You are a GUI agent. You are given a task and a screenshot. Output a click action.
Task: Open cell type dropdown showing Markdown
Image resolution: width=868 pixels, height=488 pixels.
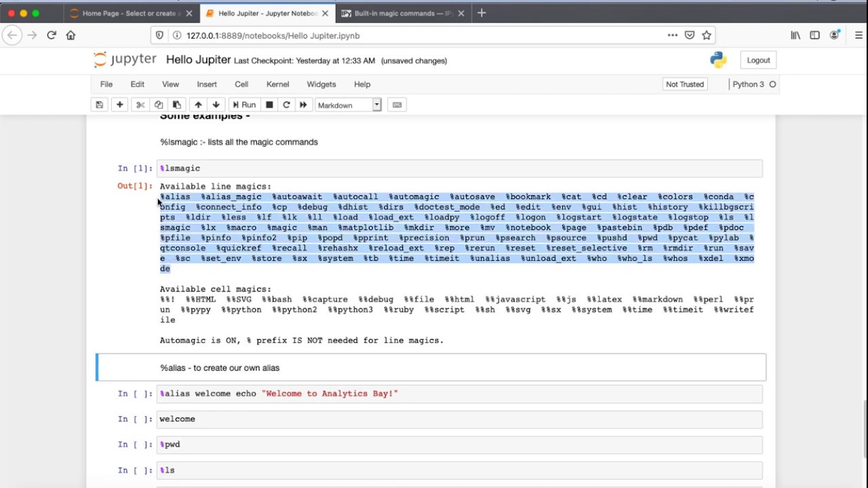tap(348, 105)
